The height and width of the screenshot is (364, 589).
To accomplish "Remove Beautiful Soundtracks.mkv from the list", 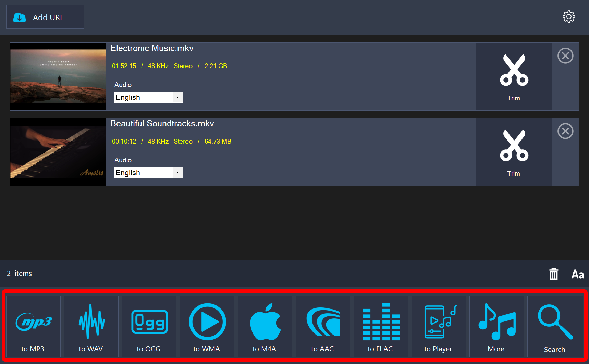I will pos(565,131).
